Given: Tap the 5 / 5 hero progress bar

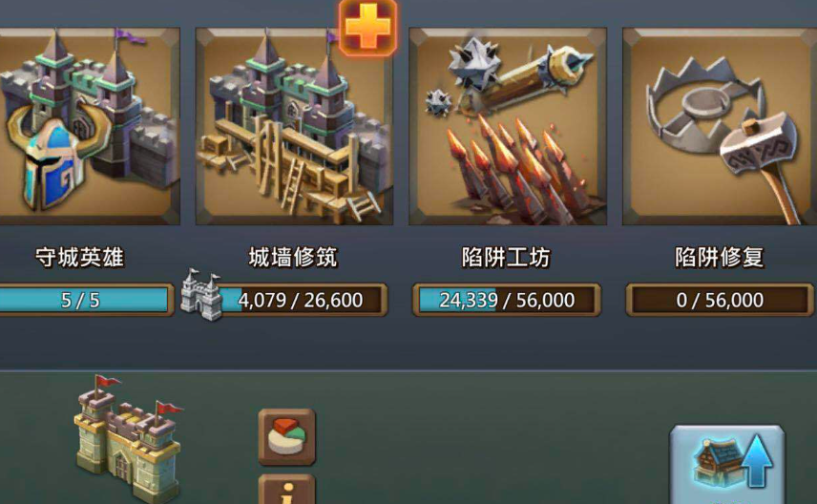Looking at the screenshot, I should (x=86, y=301).
